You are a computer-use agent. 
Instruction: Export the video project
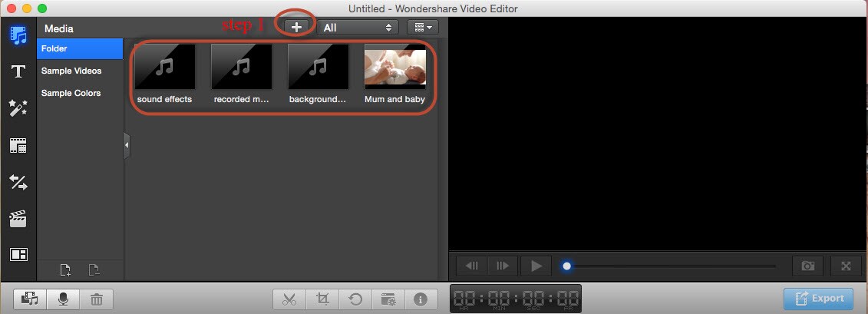pos(818,299)
